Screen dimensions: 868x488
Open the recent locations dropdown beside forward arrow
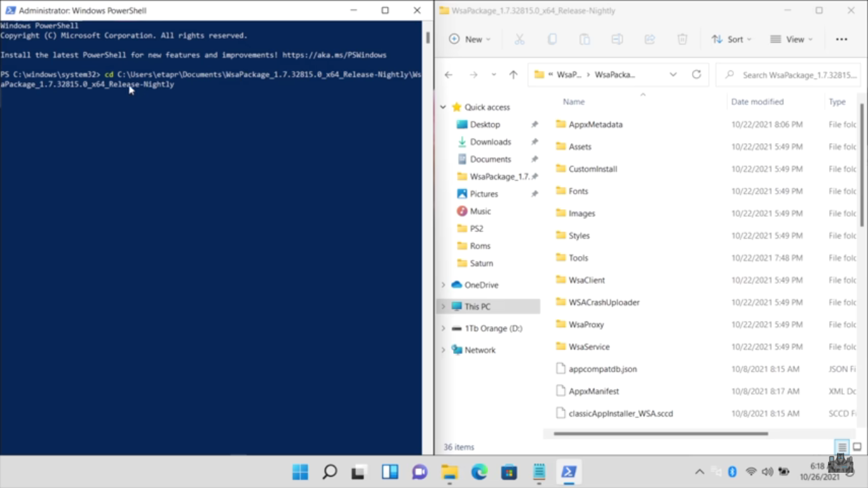494,74
